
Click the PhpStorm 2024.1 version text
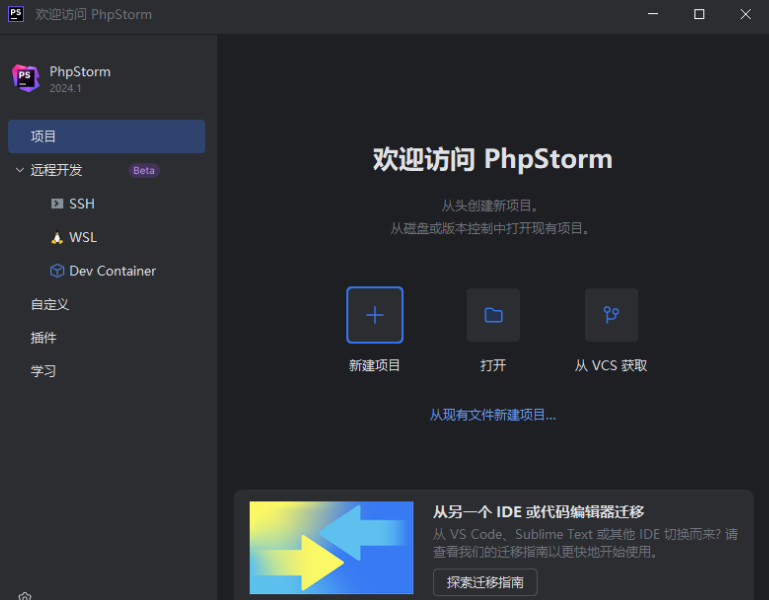(65, 88)
